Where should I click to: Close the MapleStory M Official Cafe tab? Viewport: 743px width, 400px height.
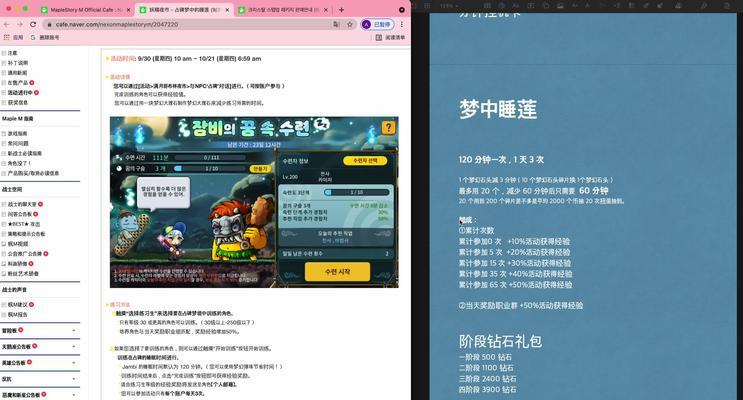click(128, 9)
